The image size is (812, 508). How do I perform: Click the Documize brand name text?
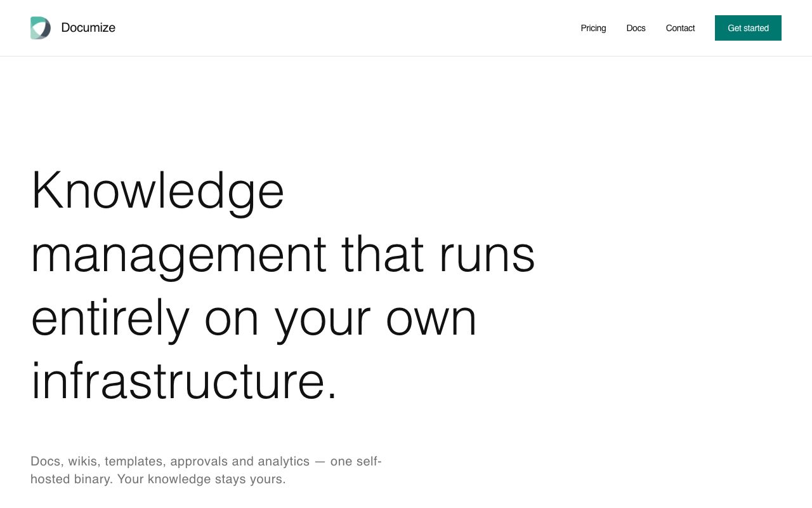pos(88,28)
